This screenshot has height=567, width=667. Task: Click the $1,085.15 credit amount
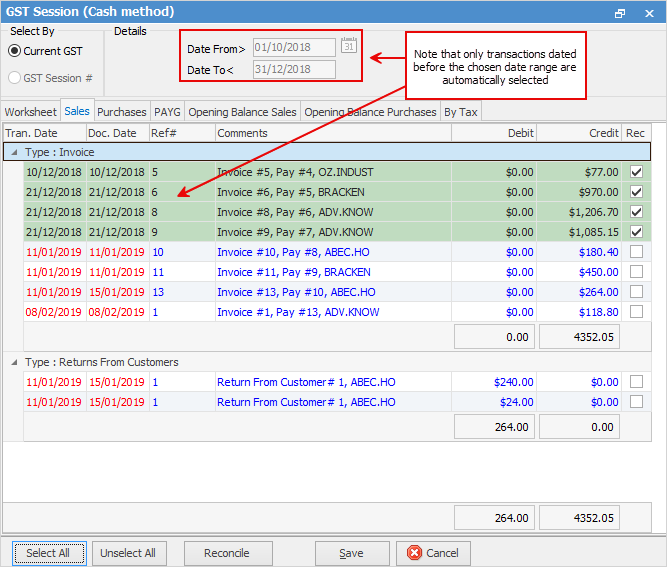coord(593,232)
